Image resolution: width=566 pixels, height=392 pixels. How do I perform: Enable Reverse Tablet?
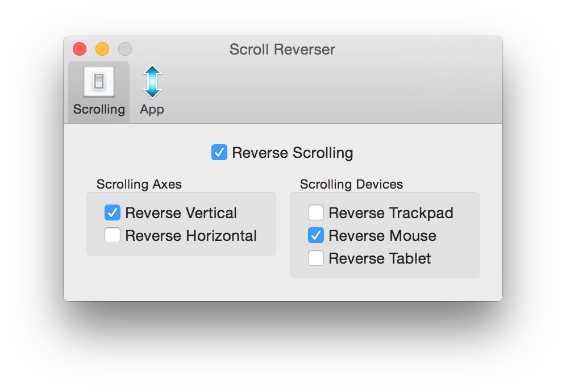(316, 258)
